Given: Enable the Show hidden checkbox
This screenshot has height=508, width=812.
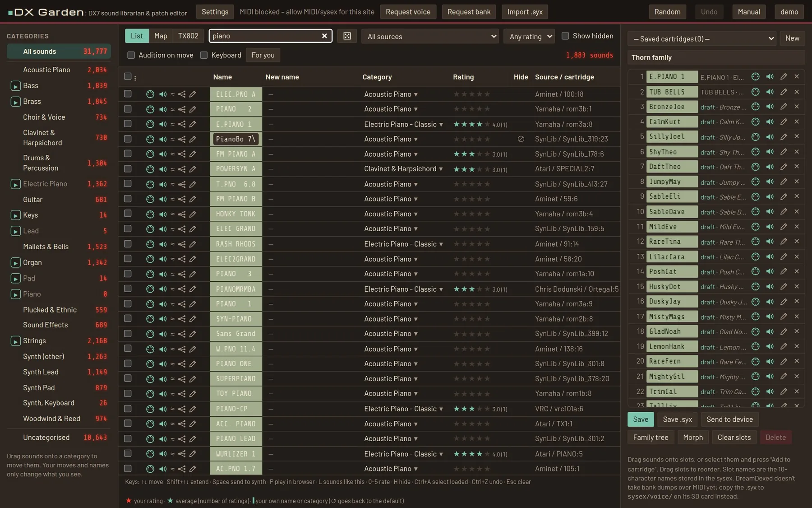Looking at the screenshot, I should point(565,36).
